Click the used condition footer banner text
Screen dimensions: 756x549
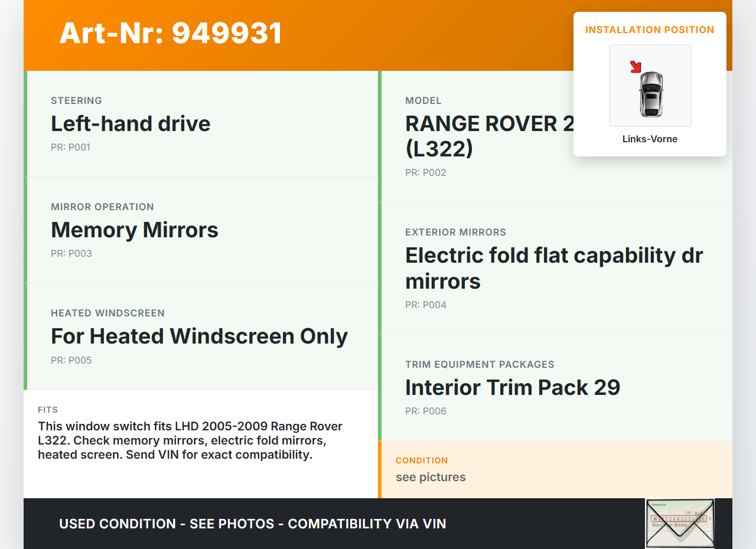tap(252, 524)
